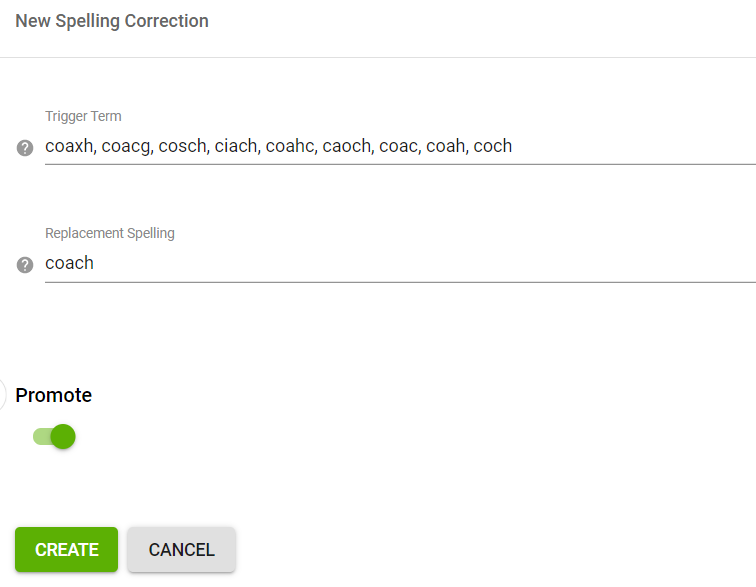
Task: Click the 'cosch' entry in trigger terms
Action: tap(182, 146)
